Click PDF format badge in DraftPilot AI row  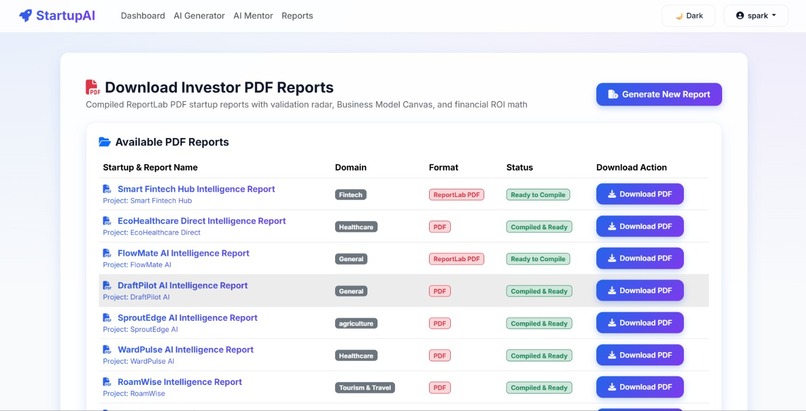tap(440, 291)
